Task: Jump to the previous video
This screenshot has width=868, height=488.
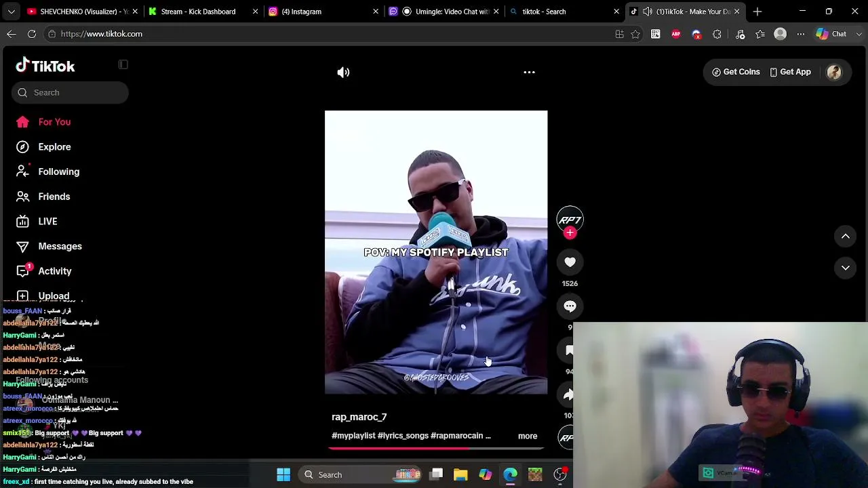Action: tap(846, 237)
